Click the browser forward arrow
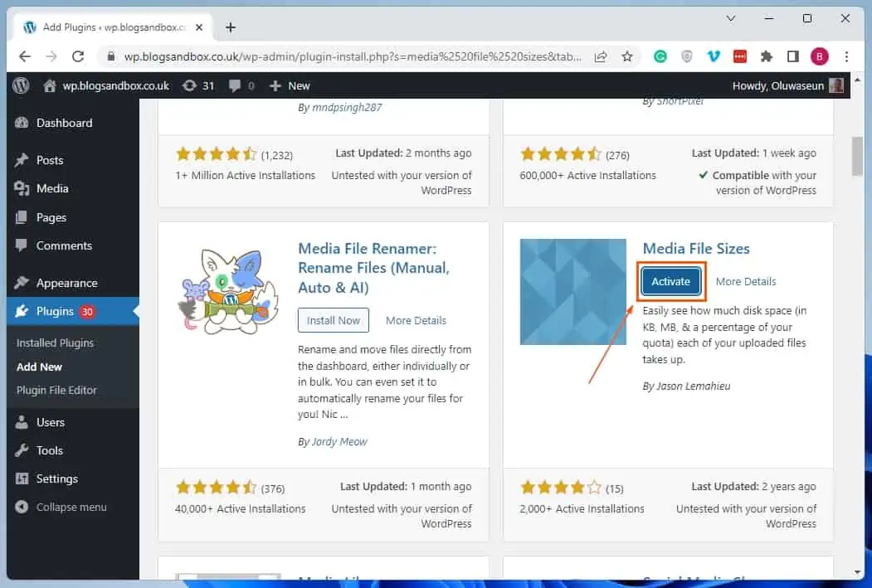Viewport: 872px width, 588px height. (x=51, y=56)
